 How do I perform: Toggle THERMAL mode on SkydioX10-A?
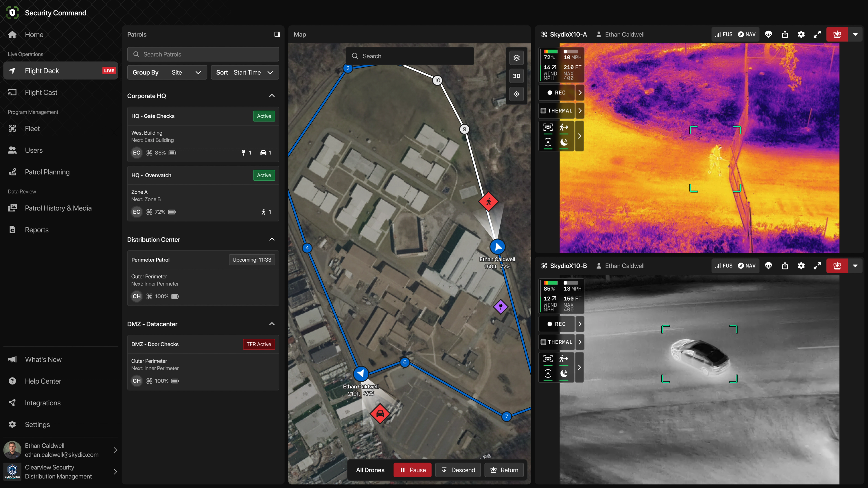pyautogui.click(x=557, y=110)
